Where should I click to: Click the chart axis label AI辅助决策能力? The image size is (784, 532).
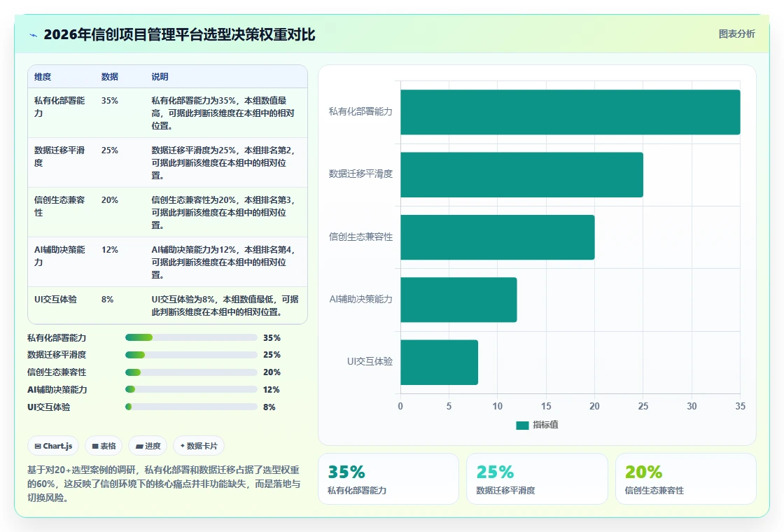(x=360, y=299)
